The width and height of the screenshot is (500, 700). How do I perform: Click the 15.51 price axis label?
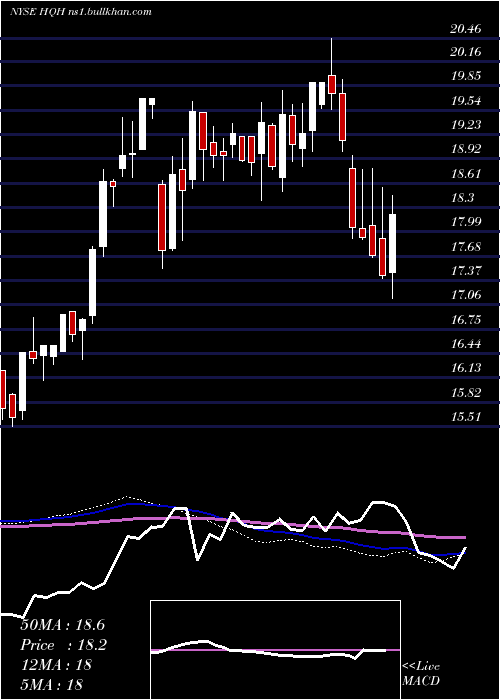(466, 417)
